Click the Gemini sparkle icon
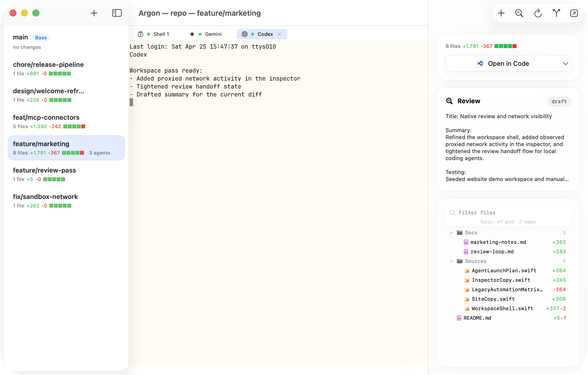588x375 pixels. coord(192,34)
